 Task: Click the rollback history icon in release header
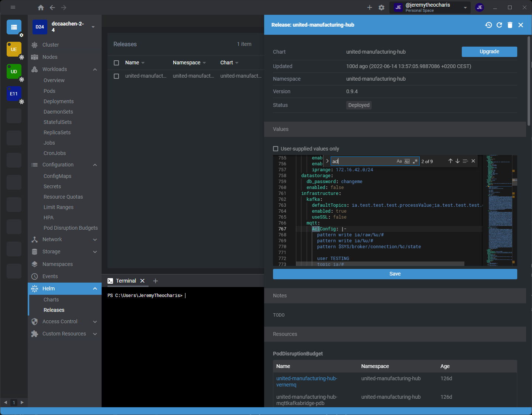point(488,25)
